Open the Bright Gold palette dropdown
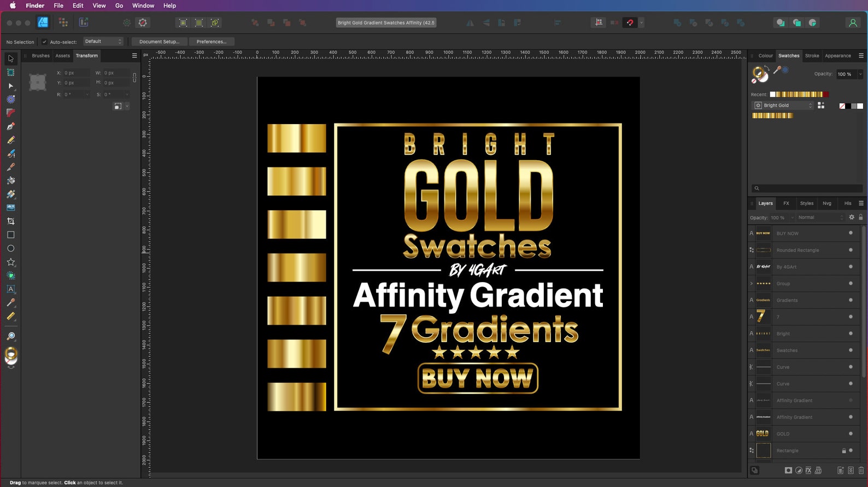 coord(784,105)
